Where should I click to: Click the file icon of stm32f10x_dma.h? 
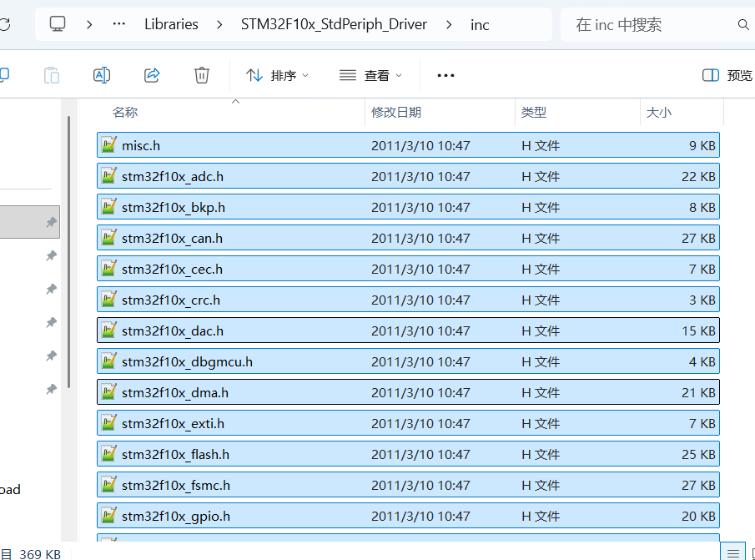click(108, 391)
